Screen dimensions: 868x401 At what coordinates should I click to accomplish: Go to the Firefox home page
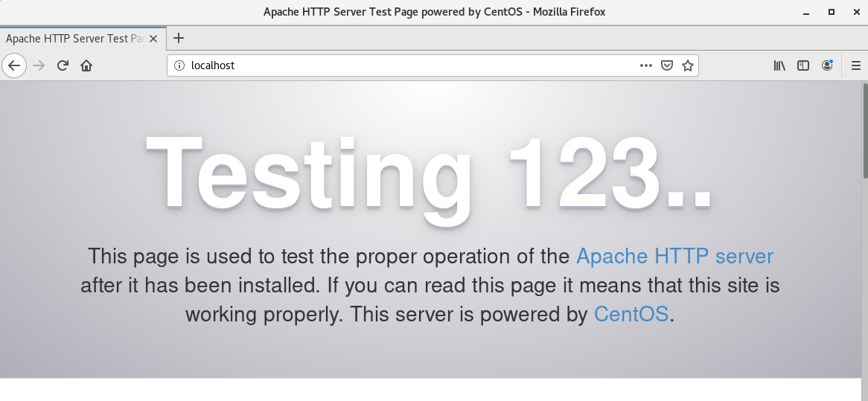[x=86, y=65]
